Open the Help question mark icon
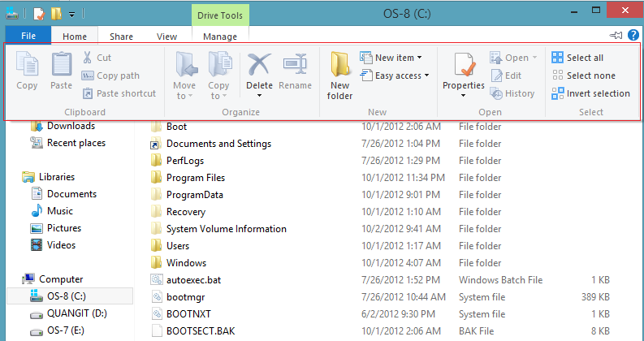 tap(633, 36)
